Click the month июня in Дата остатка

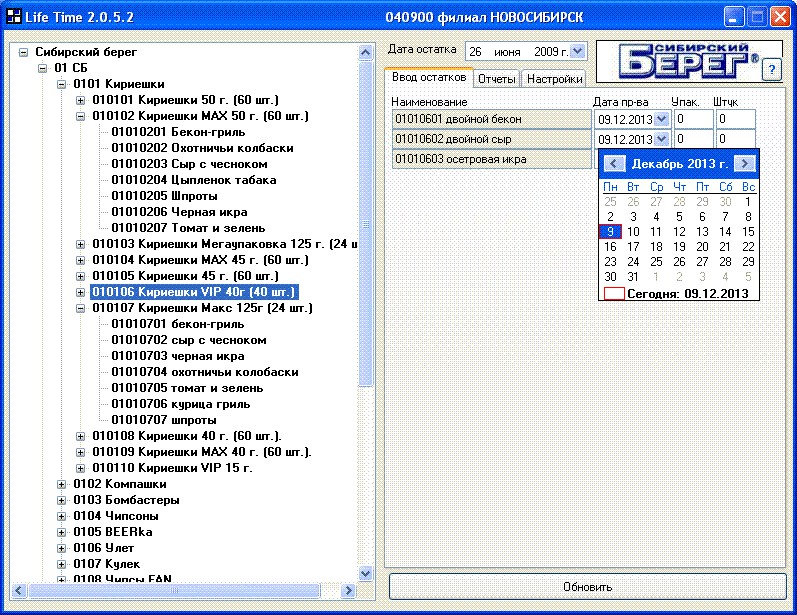pyautogui.click(x=507, y=52)
